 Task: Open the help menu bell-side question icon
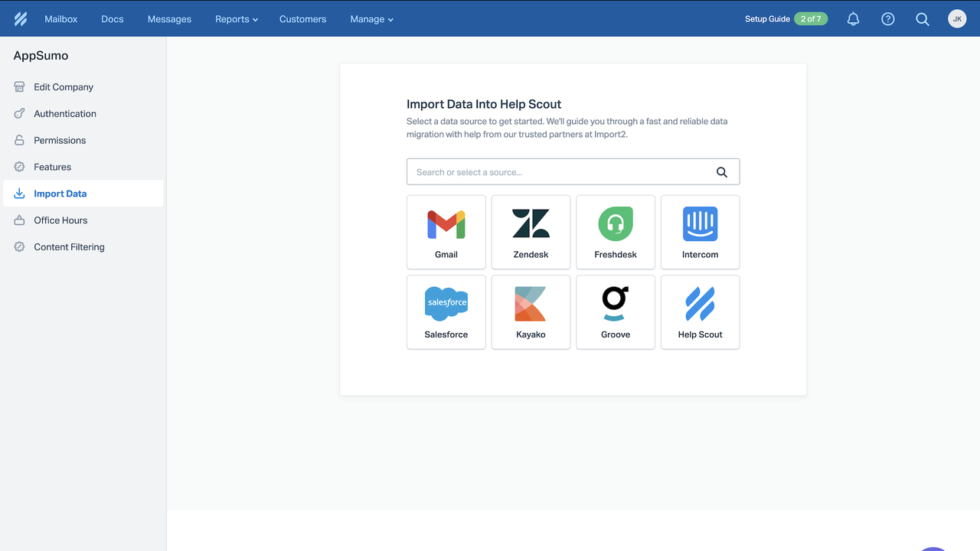tap(887, 18)
